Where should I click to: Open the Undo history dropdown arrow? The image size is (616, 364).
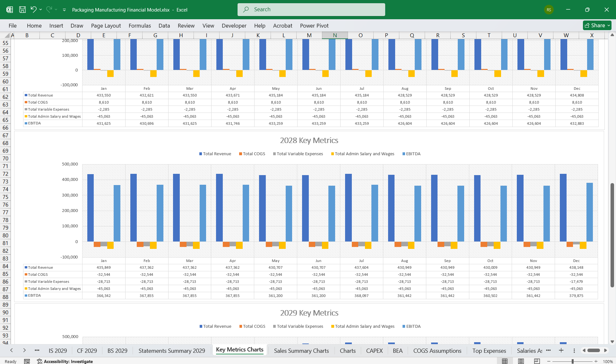click(40, 10)
